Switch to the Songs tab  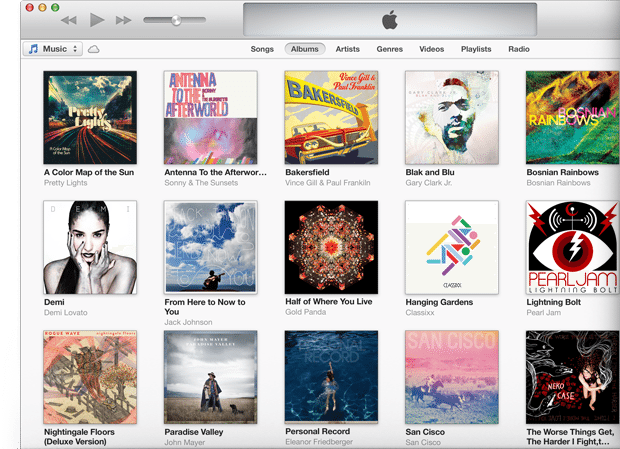262,49
